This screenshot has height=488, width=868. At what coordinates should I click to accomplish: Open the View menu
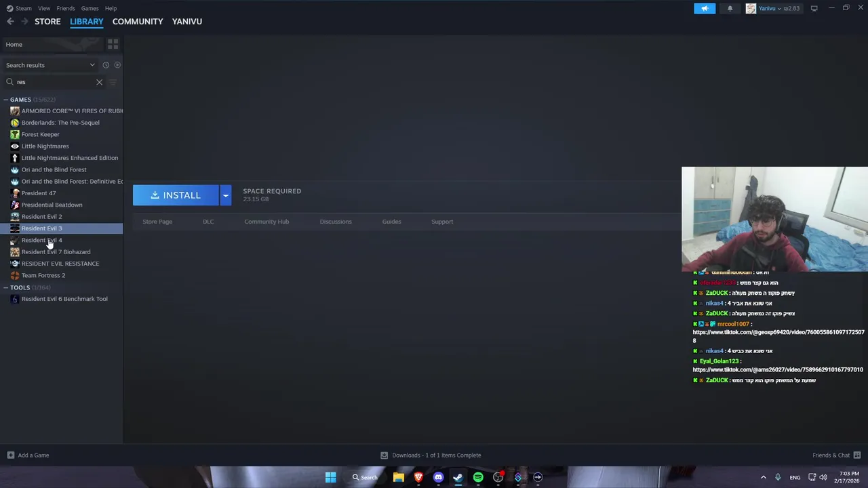(x=44, y=8)
